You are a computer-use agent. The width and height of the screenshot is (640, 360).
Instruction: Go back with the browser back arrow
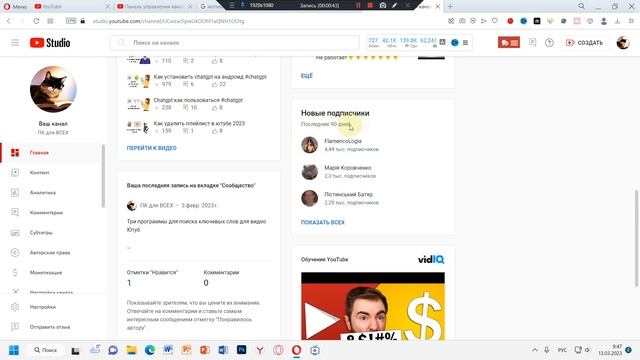[x=9, y=21]
